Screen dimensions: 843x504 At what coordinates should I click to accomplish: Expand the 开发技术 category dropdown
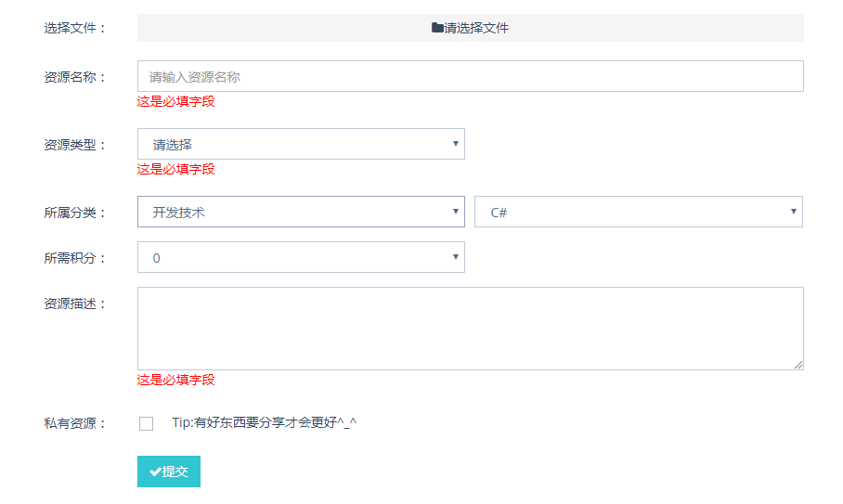[301, 212]
